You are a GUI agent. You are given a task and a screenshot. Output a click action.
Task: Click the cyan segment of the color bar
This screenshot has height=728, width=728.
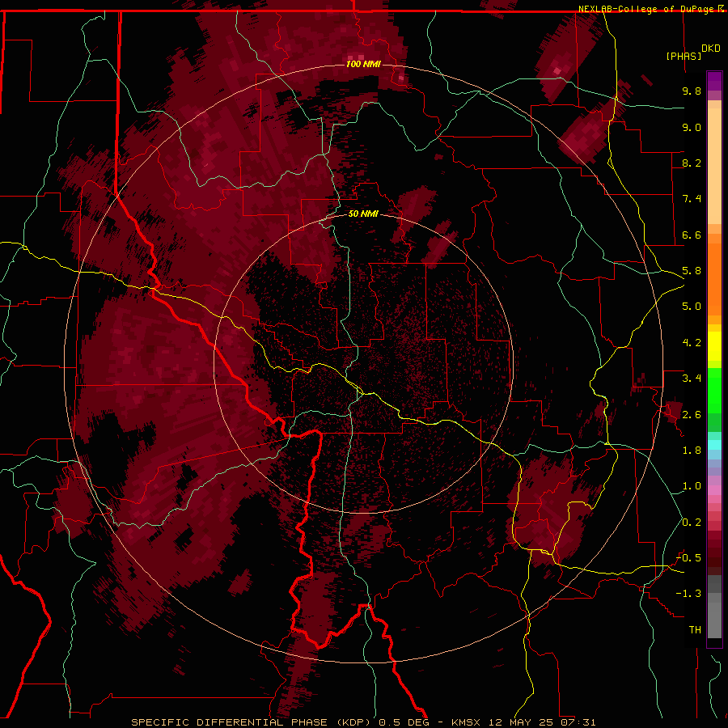pos(714,445)
